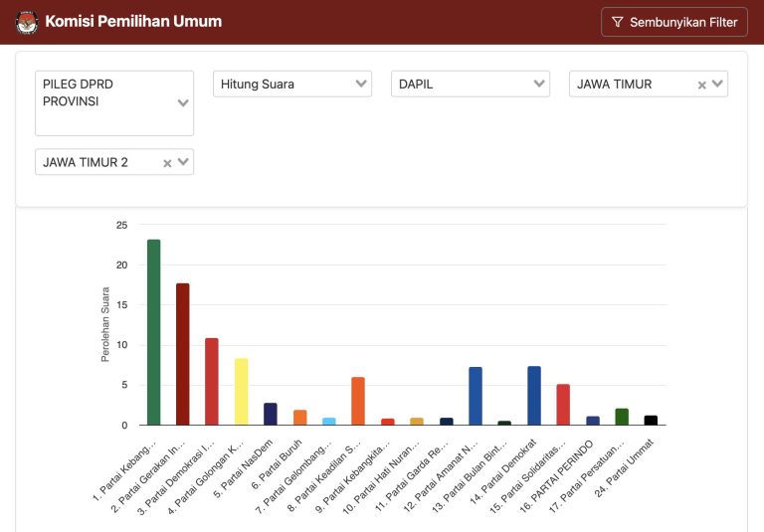Expand the JAWA TIMUR dropdown arrow

[x=717, y=85]
